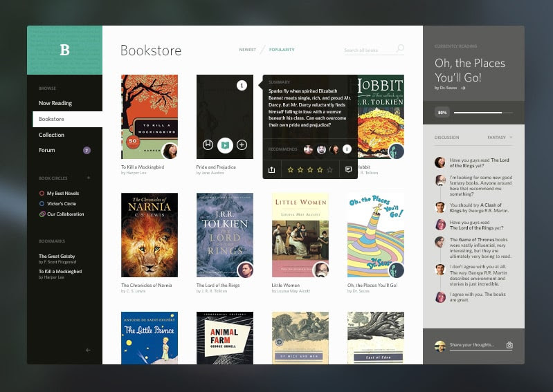Open The Little Prince cover
This screenshot has width=553, height=392.
tap(149, 338)
